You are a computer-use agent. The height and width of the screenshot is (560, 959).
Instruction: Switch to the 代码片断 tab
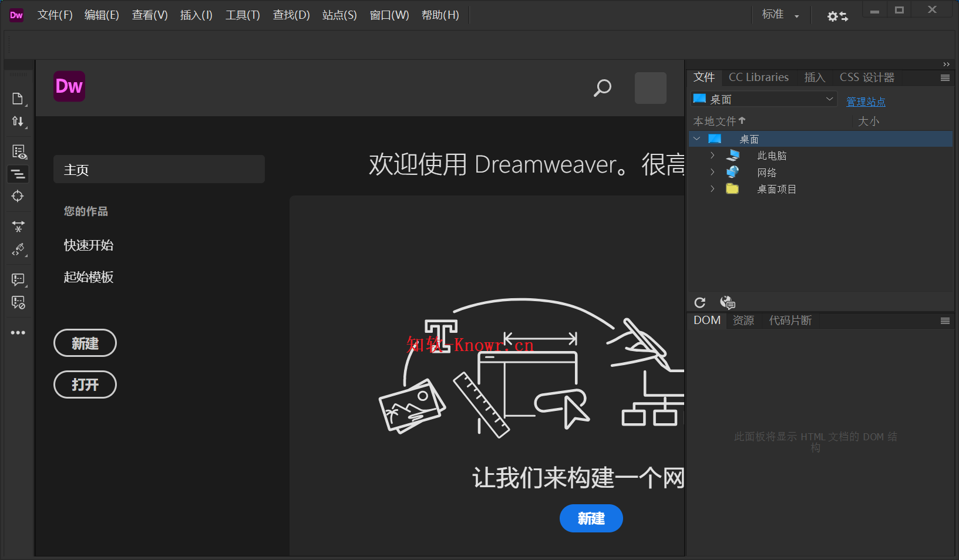pyautogui.click(x=790, y=321)
